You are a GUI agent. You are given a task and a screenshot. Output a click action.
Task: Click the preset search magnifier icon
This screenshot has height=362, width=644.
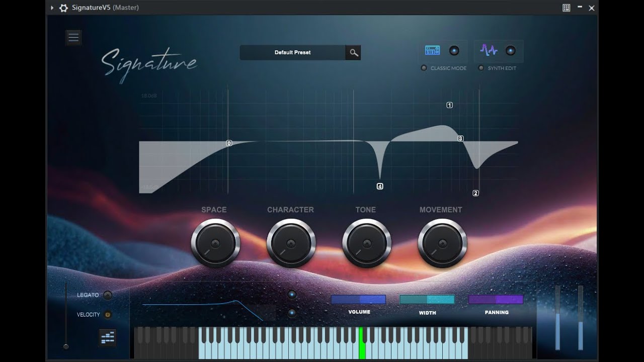(354, 53)
